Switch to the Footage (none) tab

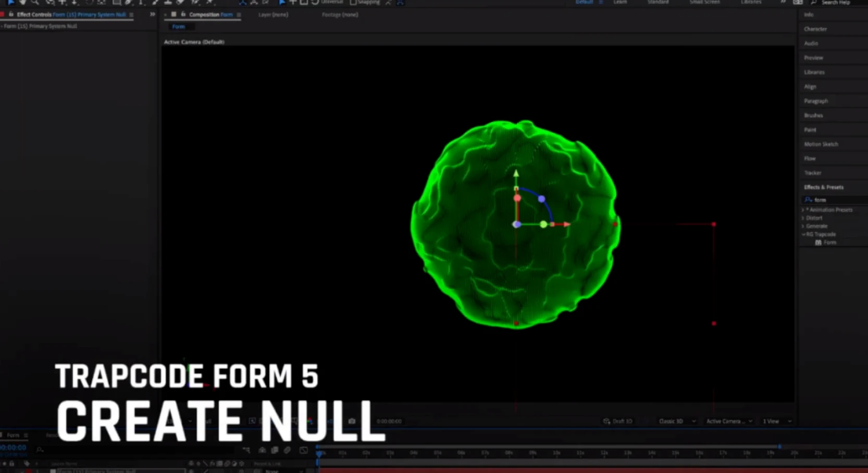click(340, 15)
